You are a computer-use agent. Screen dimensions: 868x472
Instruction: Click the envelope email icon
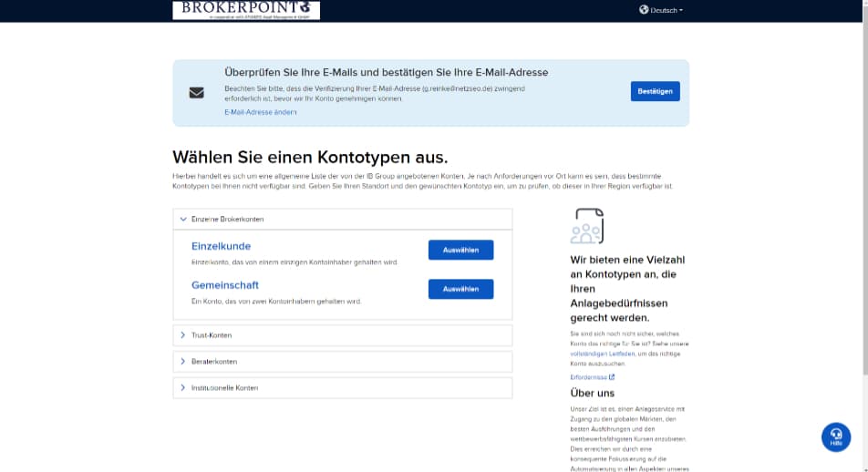click(x=197, y=92)
